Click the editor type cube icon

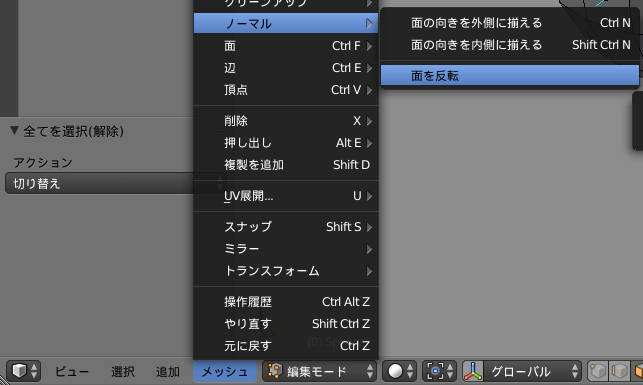pos(18,371)
